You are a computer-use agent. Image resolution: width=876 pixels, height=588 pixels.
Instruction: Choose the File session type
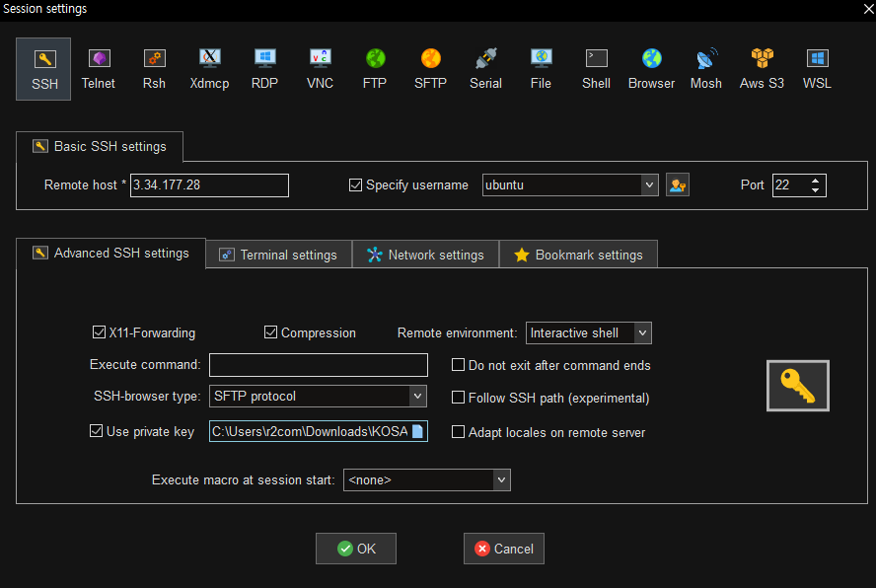pyautogui.click(x=541, y=69)
